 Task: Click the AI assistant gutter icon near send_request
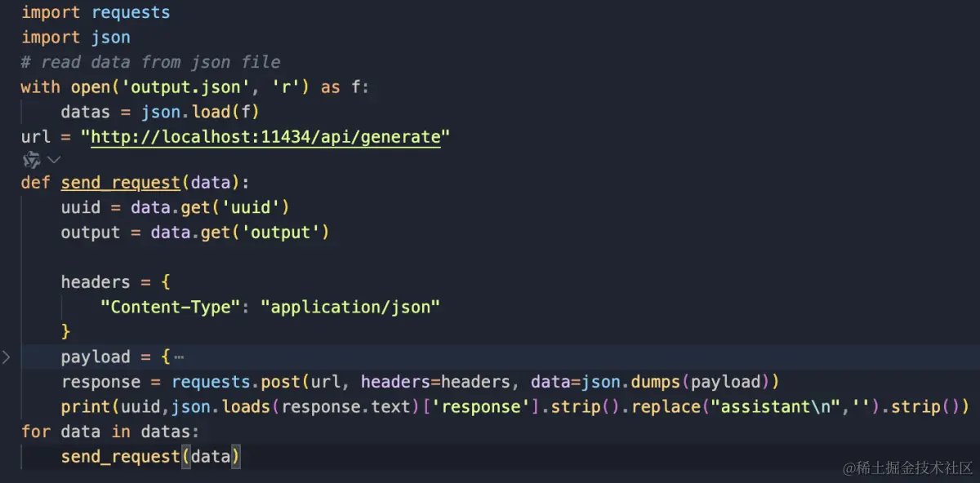[x=31, y=160]
